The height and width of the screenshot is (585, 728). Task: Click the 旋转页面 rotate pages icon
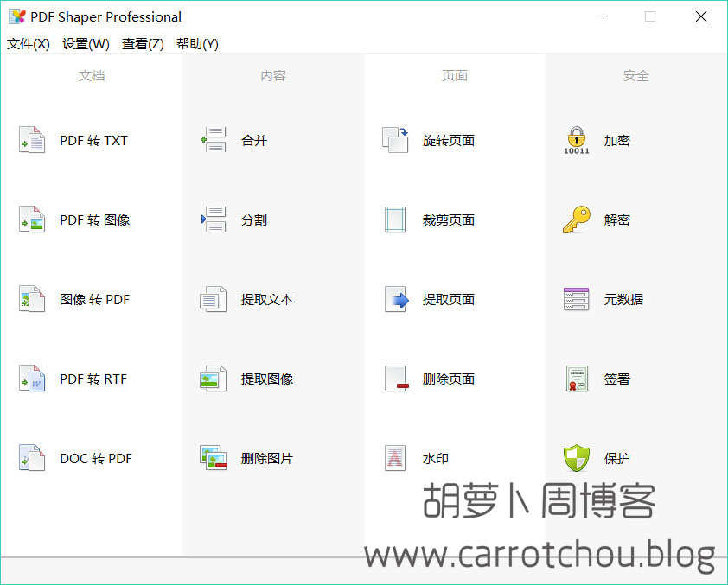point(395,140)
